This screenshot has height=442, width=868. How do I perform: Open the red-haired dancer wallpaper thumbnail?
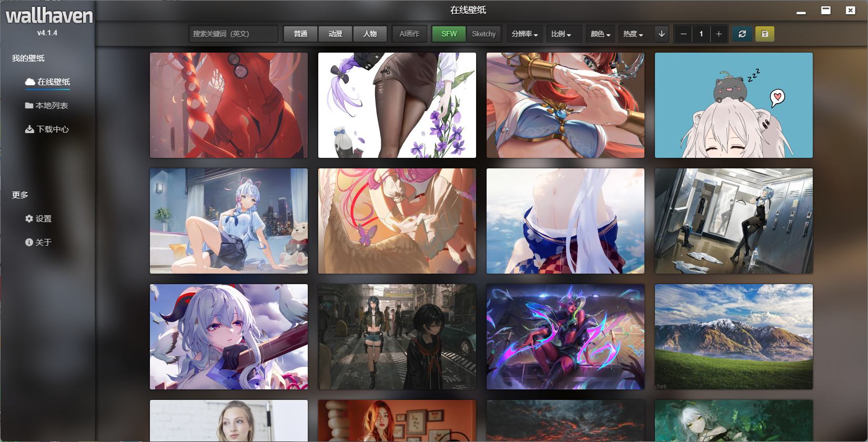(x=566, y=105)
